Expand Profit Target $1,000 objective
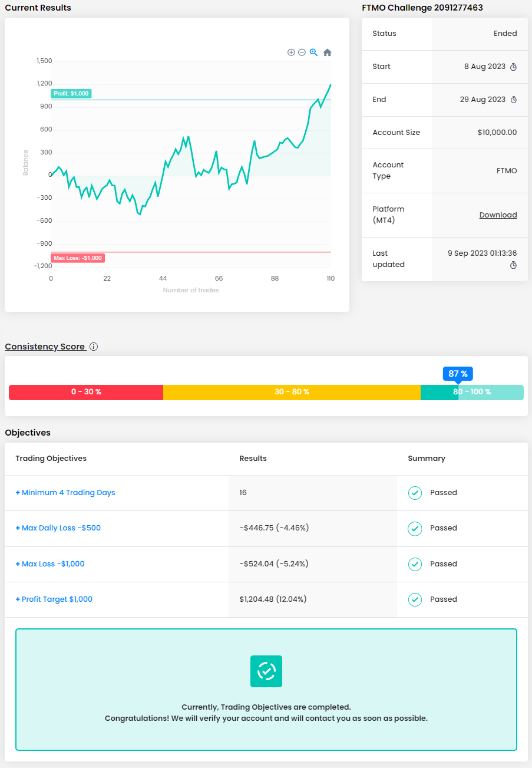The image size is (532, 768). 54,599
